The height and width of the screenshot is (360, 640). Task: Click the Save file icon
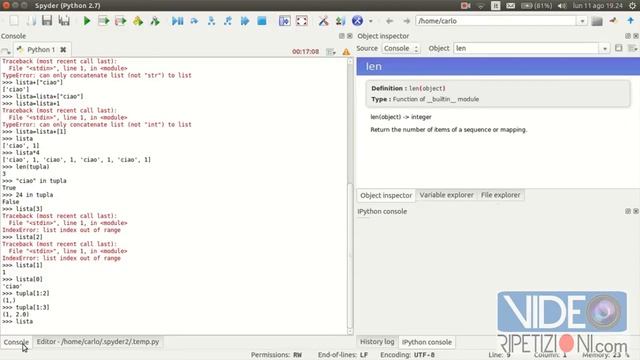coord(47,21)
